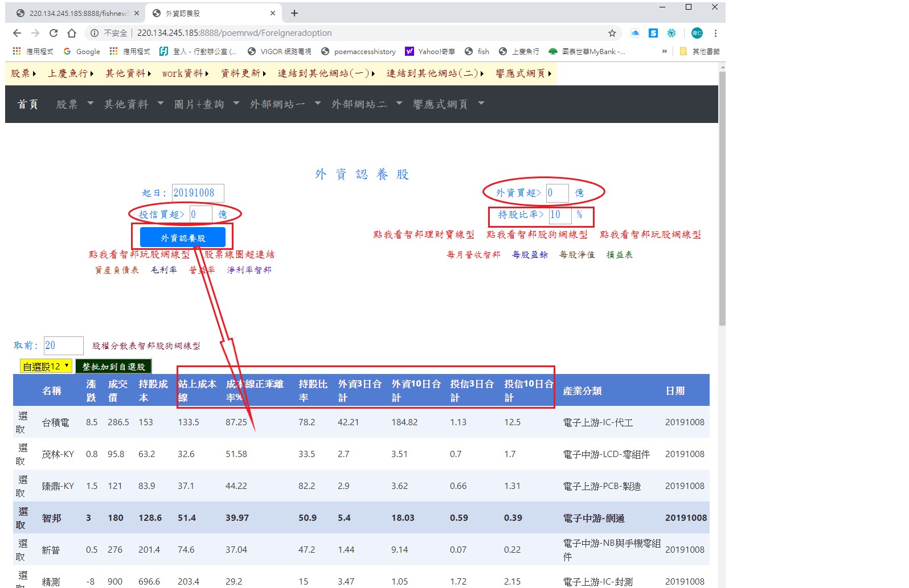Open 毛利率 link
909x588 pixels.
[164, 270]
